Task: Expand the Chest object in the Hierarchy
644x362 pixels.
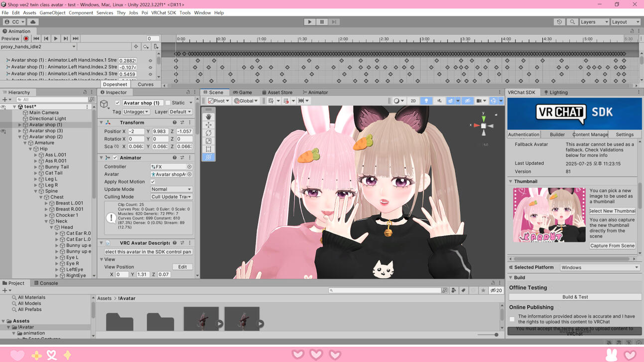Action: click(40, 197)
